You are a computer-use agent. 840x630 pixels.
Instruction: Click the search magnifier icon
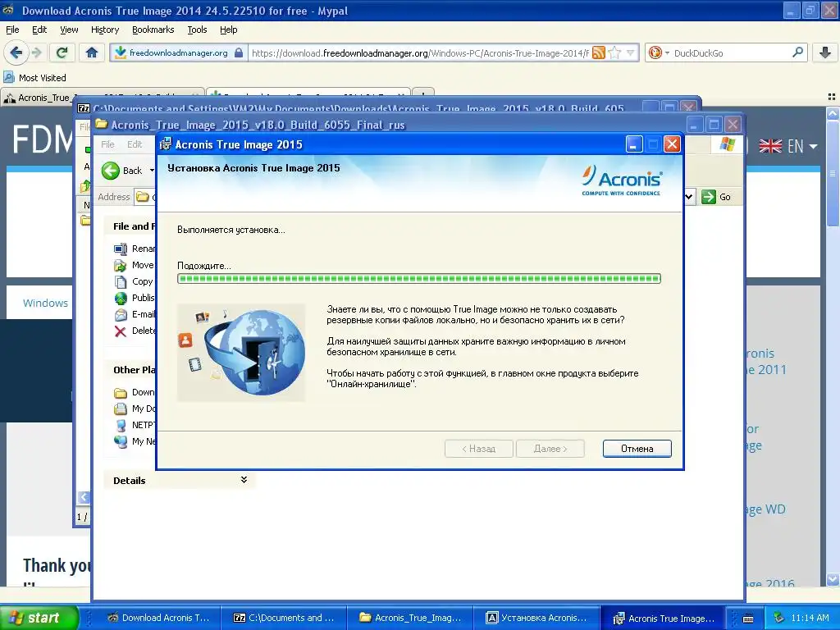[x=797, y=52]
